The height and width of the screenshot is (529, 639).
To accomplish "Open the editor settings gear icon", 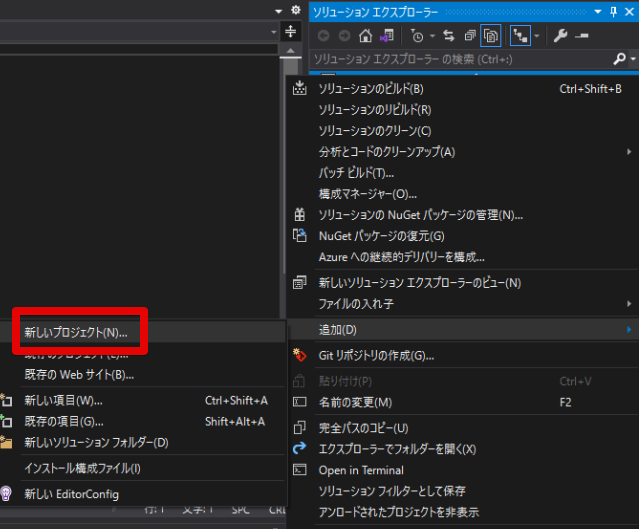I will (x=296, y=10).
